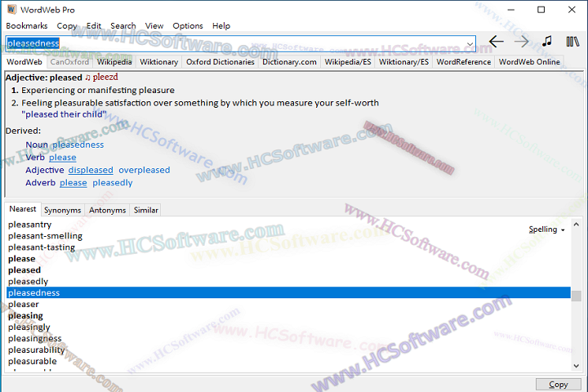This screenshot has height=392, width=588.
Task: Expand the search word history dropdown
Action: point(470,44)
